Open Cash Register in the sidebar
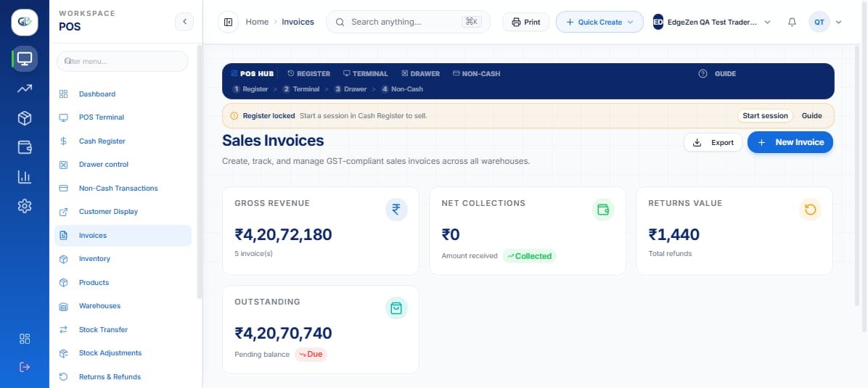The image size is (868, 388). click(123, 141)
